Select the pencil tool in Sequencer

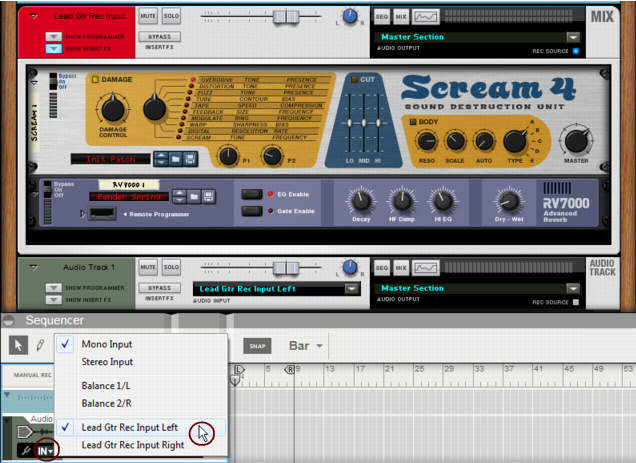pyautogui.click(x=41, y=345)
